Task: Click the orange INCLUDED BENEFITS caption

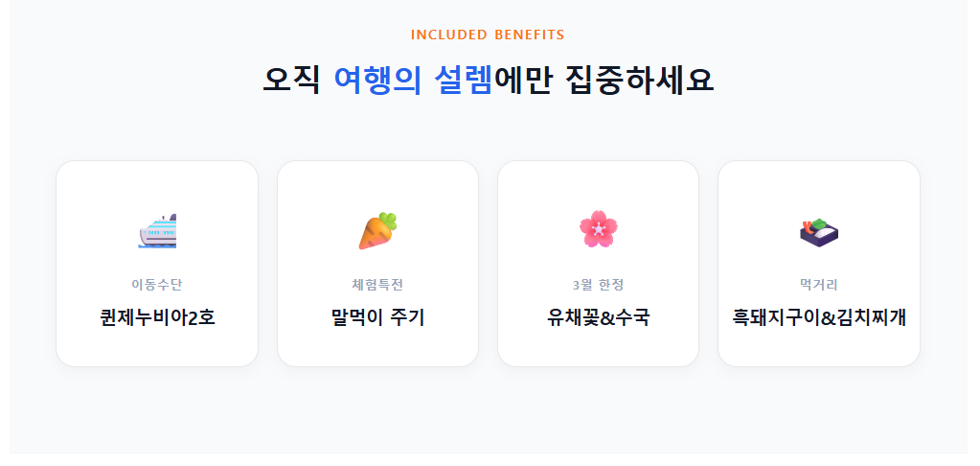Action: point(488,35)
